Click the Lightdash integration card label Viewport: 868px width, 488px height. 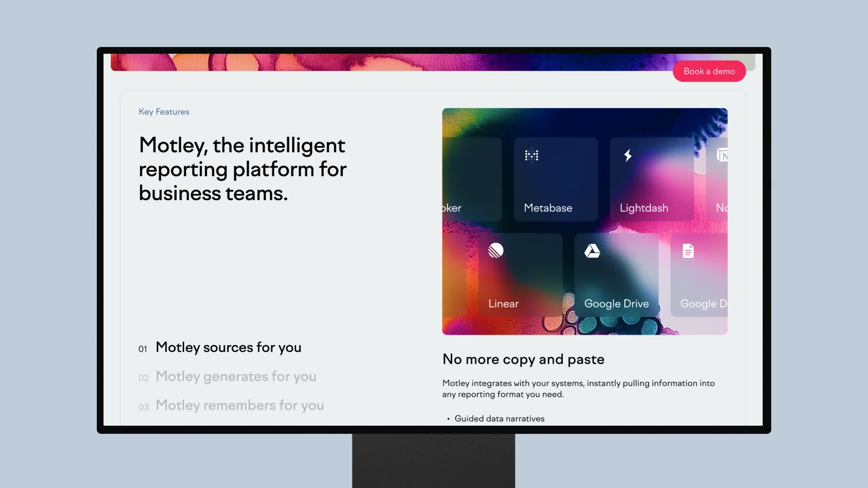(x=644, y=208)
